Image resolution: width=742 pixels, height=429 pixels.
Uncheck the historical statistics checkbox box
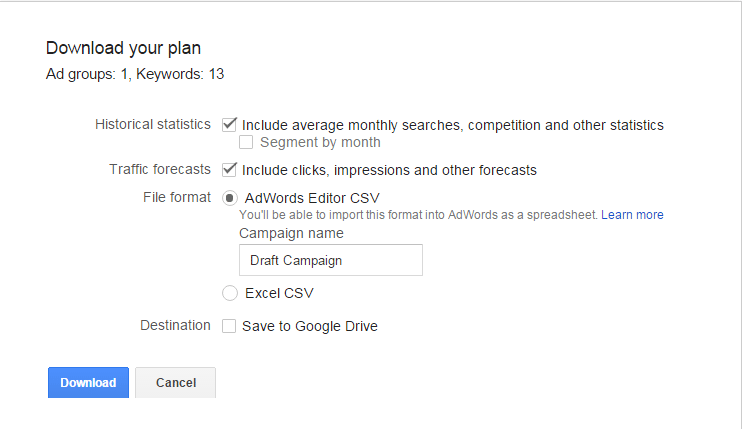(229, 125)
